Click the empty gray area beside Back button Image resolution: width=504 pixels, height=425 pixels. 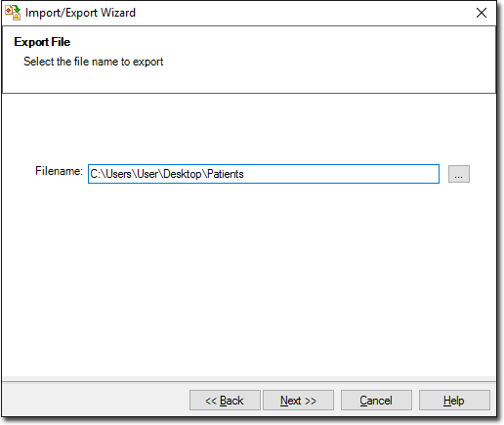pyautogui.click(x=96, y=401)
